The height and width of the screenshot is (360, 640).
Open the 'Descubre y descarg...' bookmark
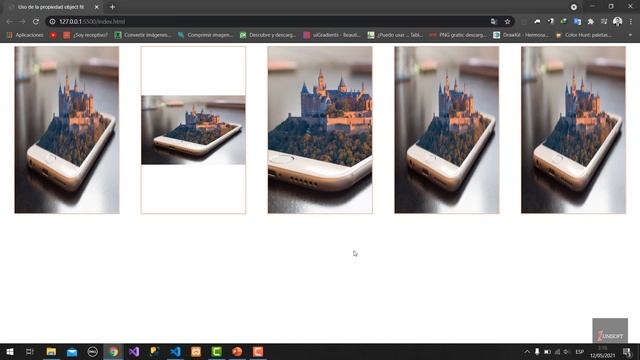[268, 35]
